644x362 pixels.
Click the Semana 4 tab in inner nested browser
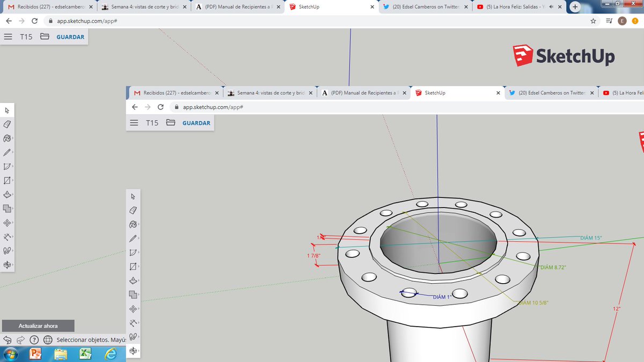tap(270, 93)
